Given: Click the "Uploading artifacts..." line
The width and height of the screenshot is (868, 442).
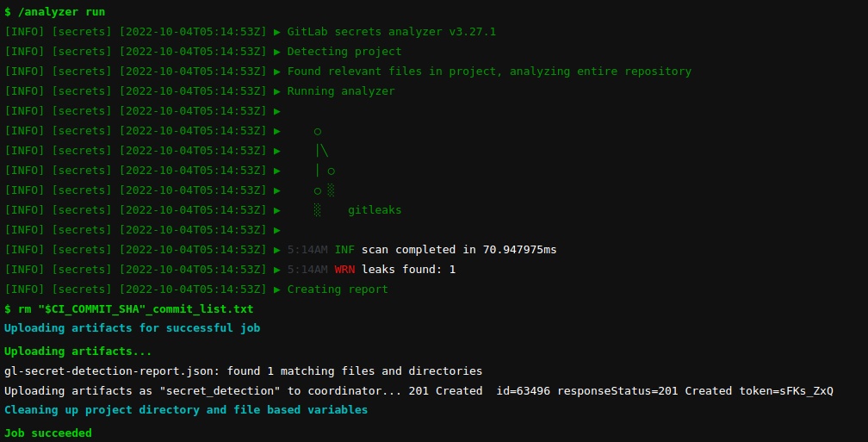Looking at the screenshot, I should click(x=78, y=352).
